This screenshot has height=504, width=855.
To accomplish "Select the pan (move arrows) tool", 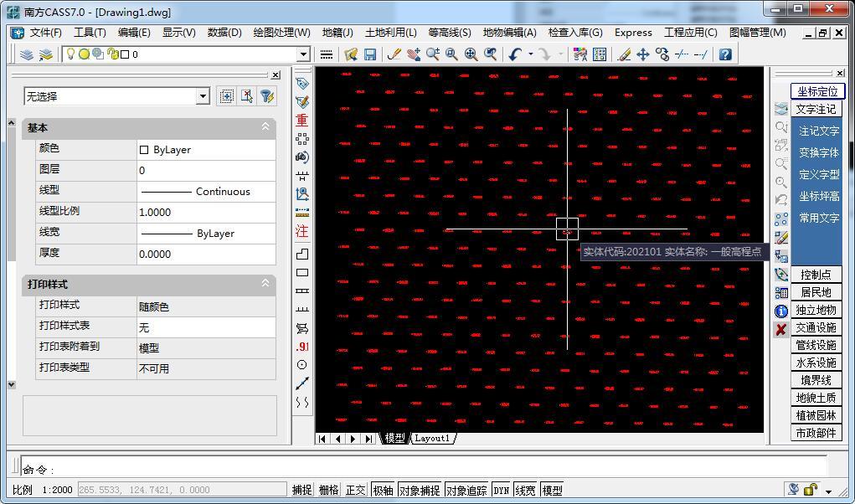I will [643, 54].
